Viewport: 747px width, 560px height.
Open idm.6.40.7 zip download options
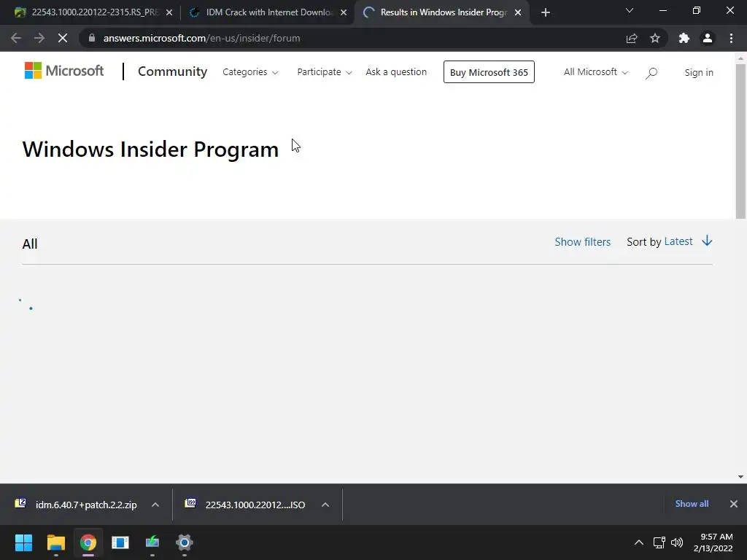(155, 505)
